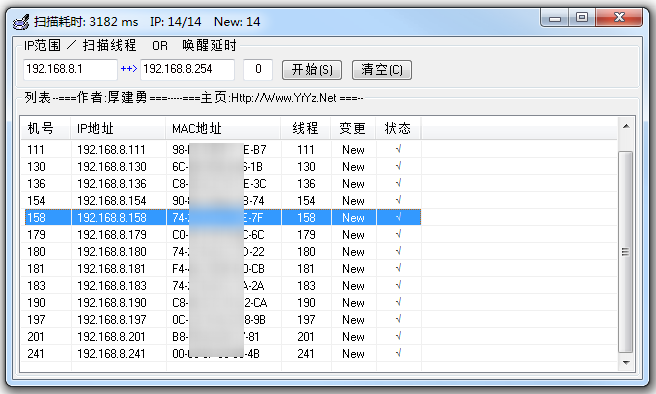The height and width of the screenshot is (394, 656).
Task: Select the row for 192.168.8.130
Action: pos(222,166)
